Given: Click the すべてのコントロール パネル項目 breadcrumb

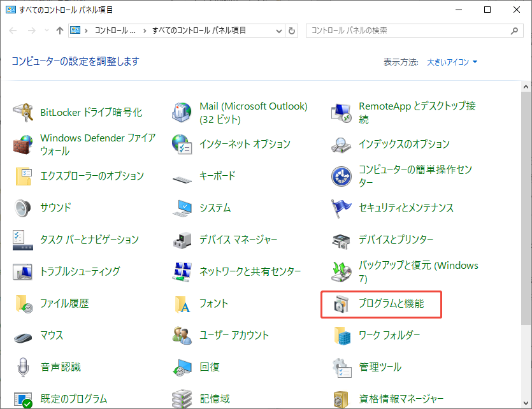Looking at the screenshot, I should [x=199, y=31].
